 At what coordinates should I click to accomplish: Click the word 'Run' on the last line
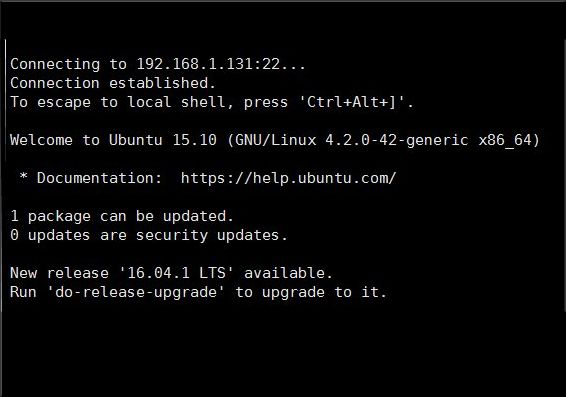(x=23, y=292)
